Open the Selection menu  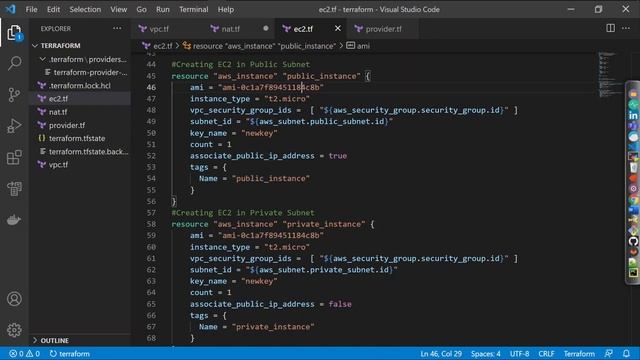pyautogui.click(x=85, y=9)
